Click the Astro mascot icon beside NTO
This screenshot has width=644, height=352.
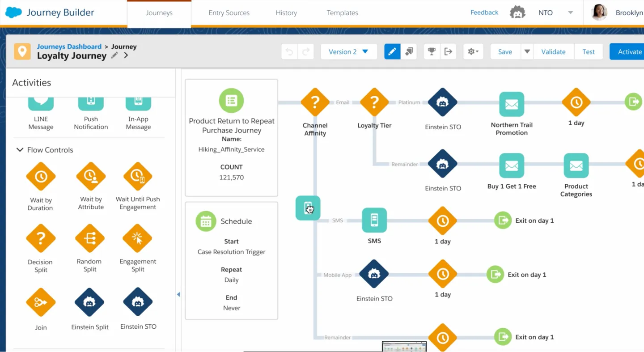click(x=517, y=13)
